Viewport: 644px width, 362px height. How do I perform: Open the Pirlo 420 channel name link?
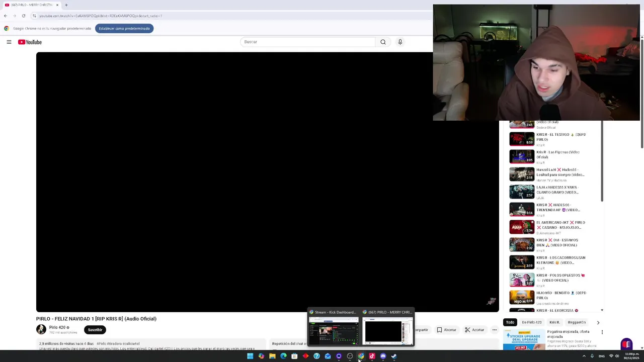(x=57, y=328)
